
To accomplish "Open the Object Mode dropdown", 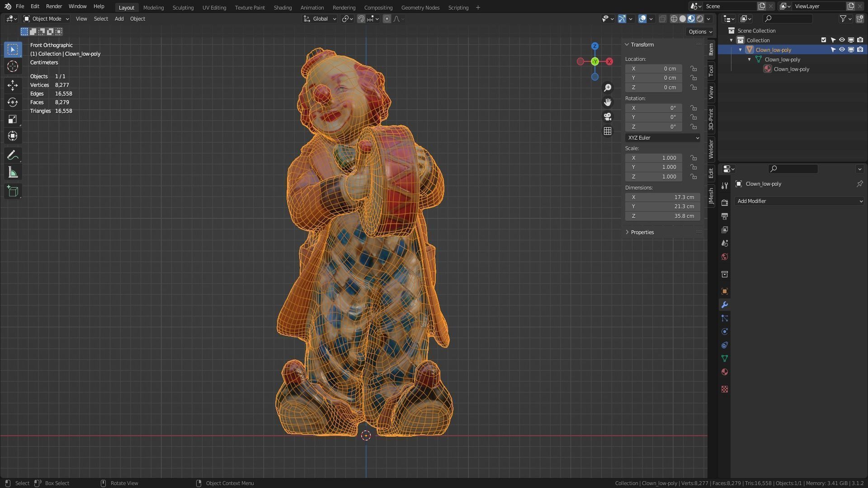I will [x=47, y=19].
